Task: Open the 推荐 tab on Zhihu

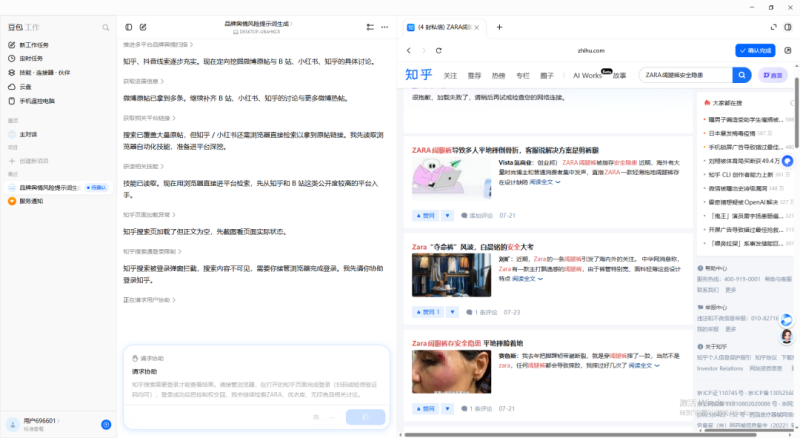Action: click(474, 76)
